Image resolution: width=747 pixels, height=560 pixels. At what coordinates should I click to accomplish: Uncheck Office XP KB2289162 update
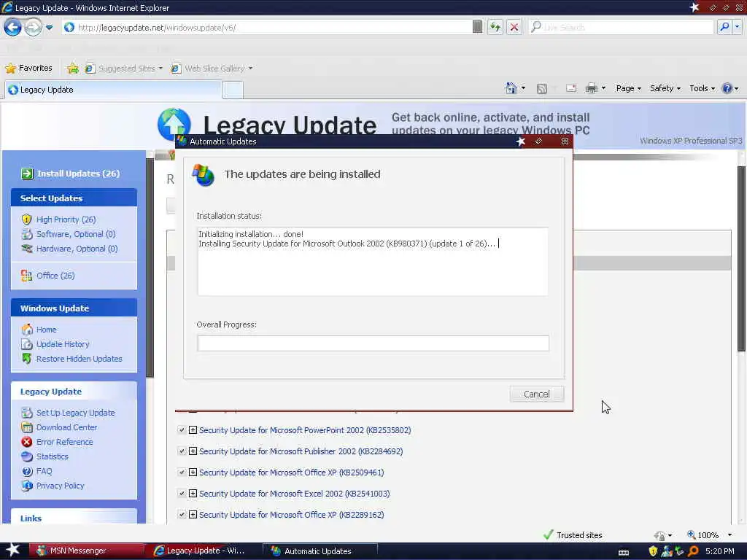point(182,514)
